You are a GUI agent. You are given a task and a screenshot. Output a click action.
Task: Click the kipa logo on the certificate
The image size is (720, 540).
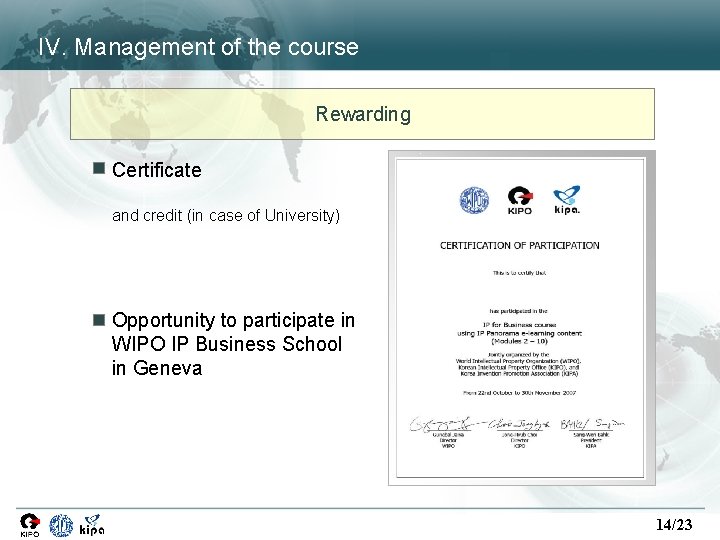567,200
